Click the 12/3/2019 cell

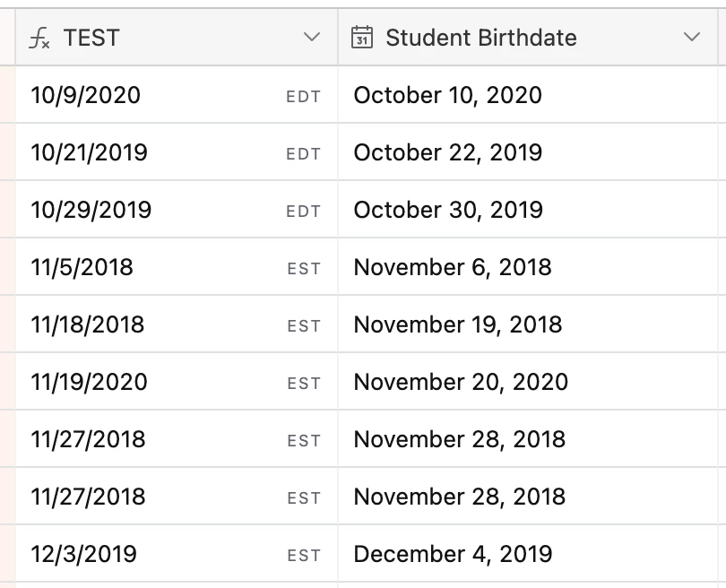click(84, 554)
